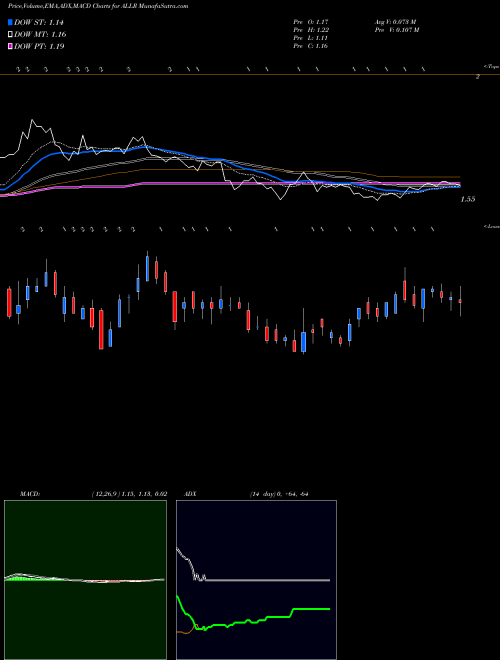Select the 'DOW ST: 1.14' legend text
The image size is (500, 660).
click(39, 23)
